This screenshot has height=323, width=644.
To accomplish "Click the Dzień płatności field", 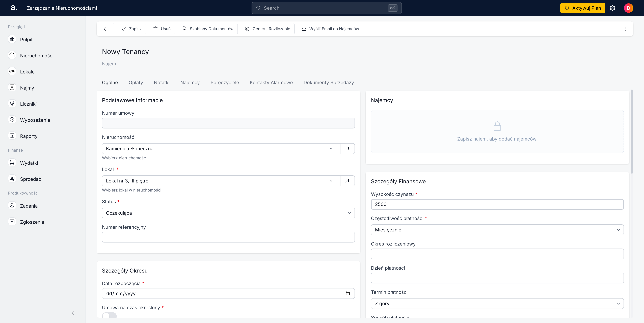I will point(497,278).
